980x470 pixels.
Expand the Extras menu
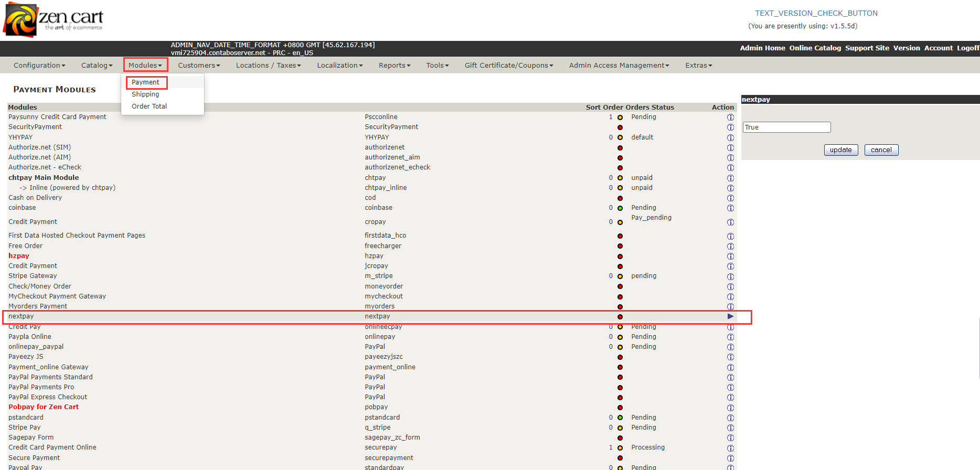(x=699, y=65)
